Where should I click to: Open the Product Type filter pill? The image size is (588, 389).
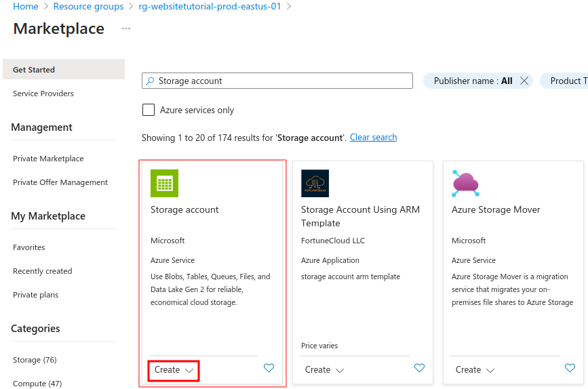tap(564, 81)
